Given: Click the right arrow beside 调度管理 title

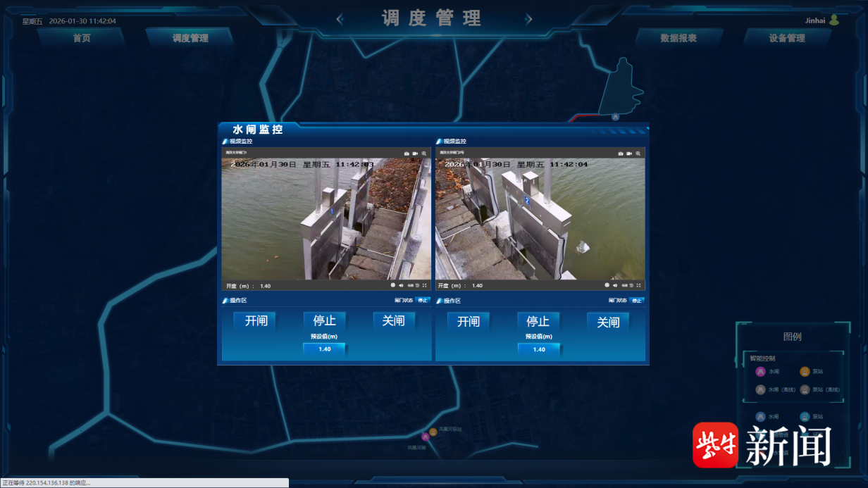Looking at the screenshot, I should 528,19.
